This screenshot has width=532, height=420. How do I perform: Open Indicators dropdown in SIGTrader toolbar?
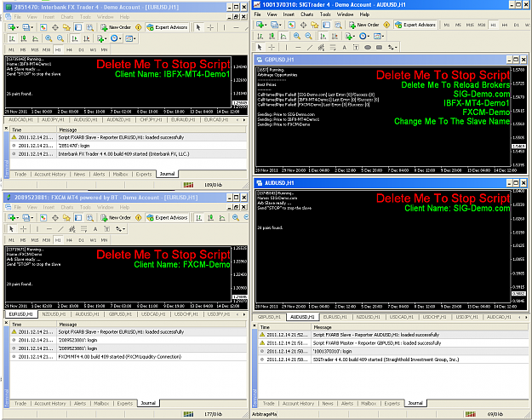pyautogui.click(x=350, y=36)
